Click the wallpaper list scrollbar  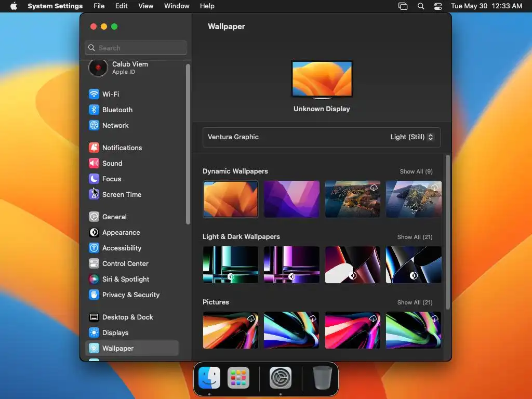click(x=448, y=232)
